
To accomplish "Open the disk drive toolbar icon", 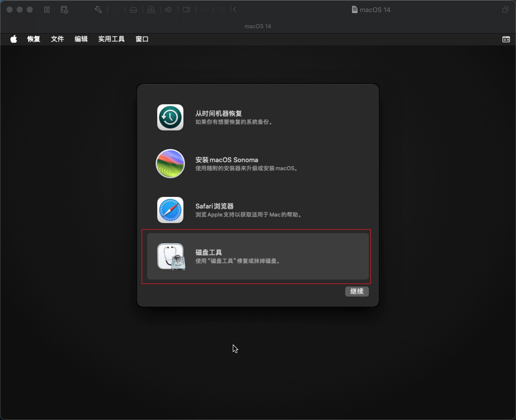I will tap(134, 10).
